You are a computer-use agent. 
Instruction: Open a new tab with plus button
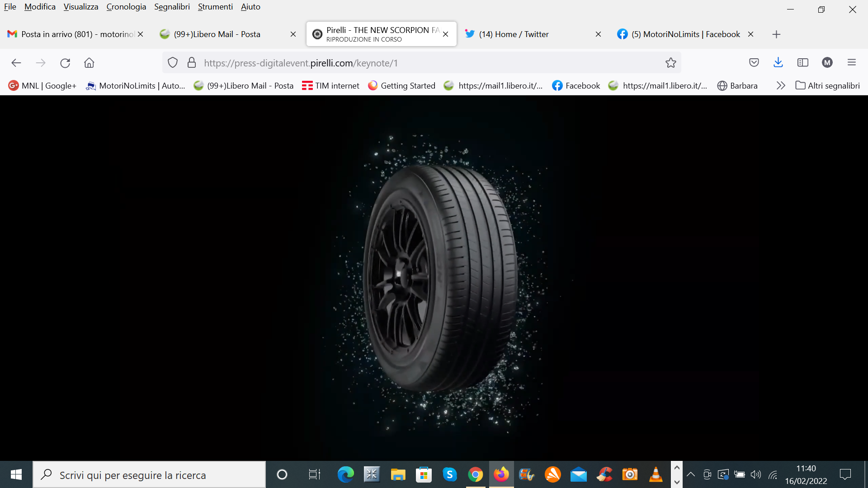(776, 34)
